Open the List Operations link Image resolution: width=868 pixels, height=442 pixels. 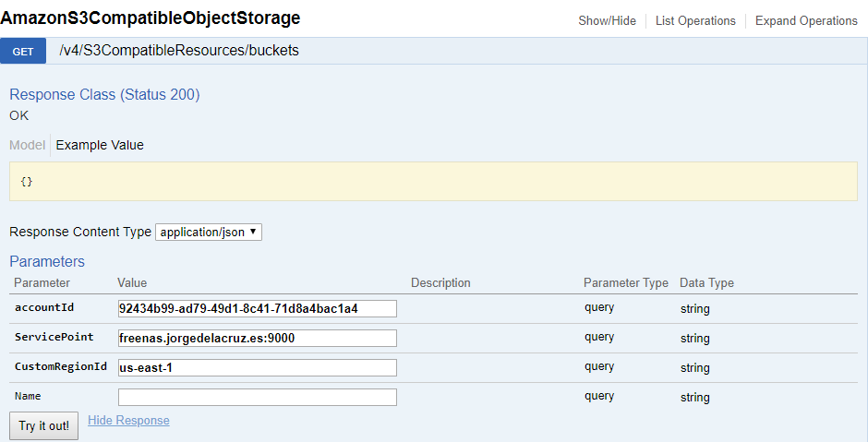[x=695, y=21]
